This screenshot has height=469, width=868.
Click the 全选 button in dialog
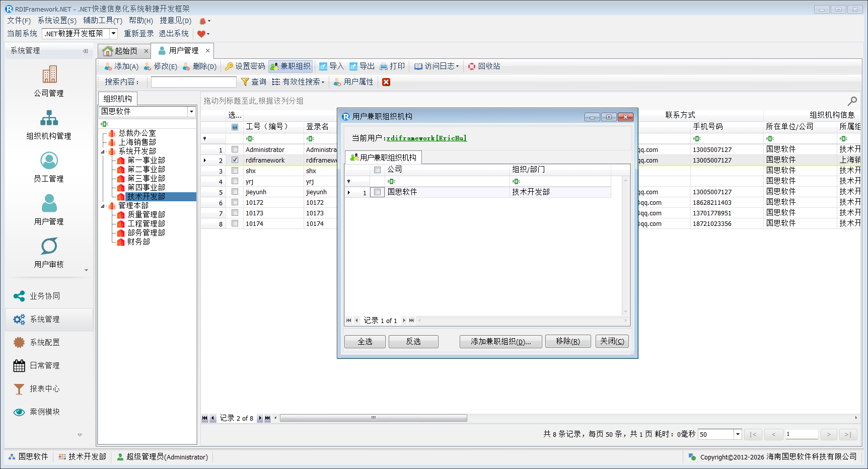pos(365,342)
